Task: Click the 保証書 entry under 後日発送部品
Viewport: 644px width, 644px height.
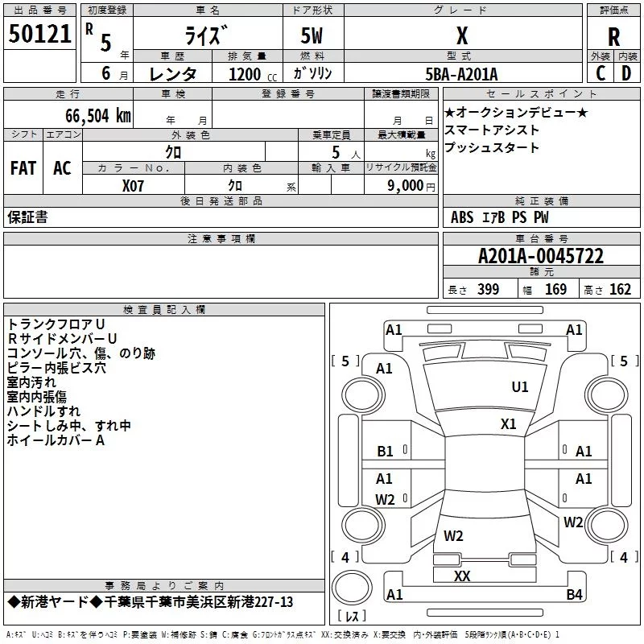Action: (27, 217)
